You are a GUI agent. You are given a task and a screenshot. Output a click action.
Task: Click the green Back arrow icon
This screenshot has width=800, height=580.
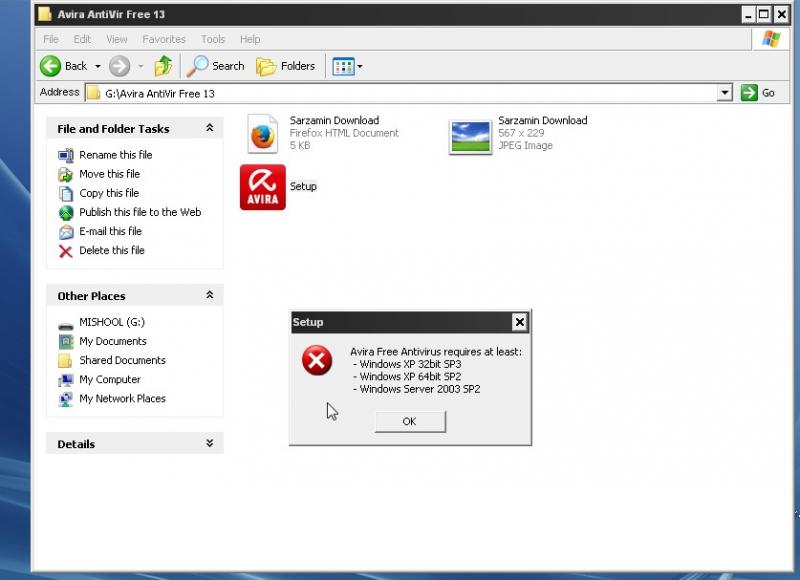(51, 66)
